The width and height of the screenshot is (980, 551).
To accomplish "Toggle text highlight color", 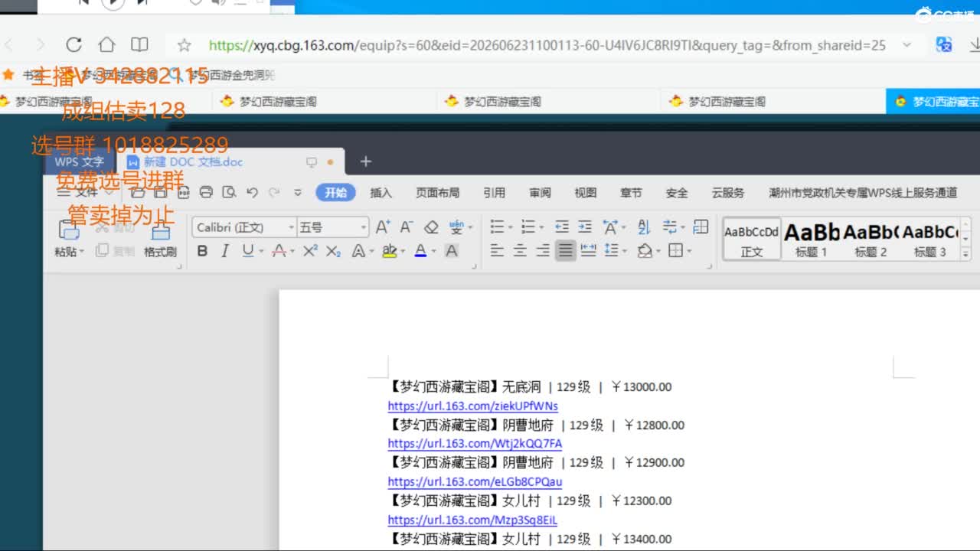I will (390, 251).
